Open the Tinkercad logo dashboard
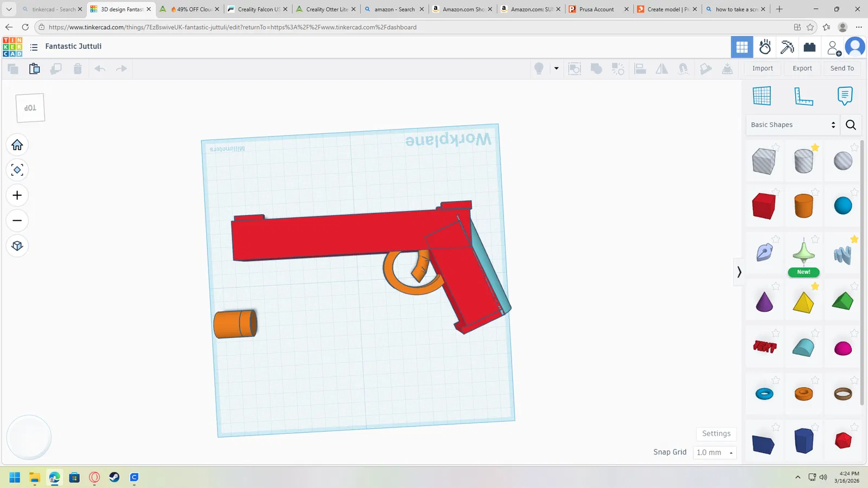The image size is (868, 488). point(12,47)
